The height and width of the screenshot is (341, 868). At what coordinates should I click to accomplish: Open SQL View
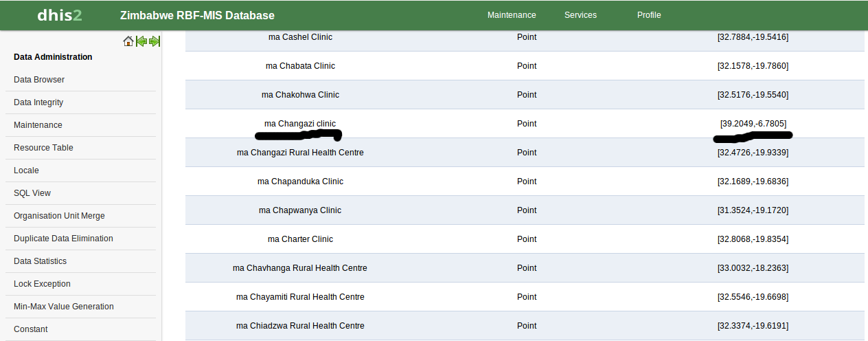pos(32,193)
